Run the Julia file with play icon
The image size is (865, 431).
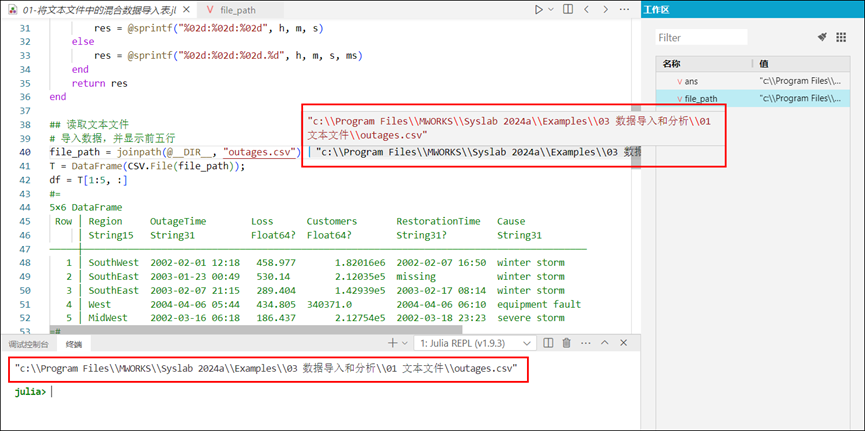pos(539,9)
